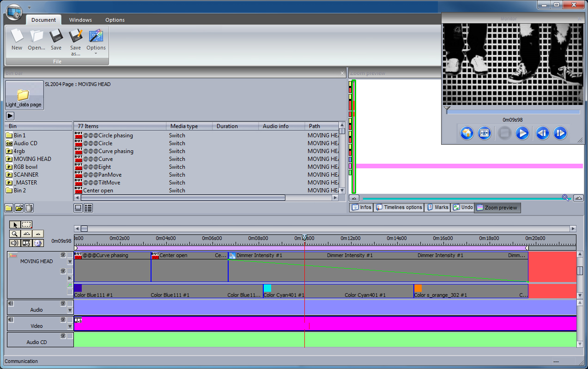Click the zoom preview teal slider
Screen dimensions: 588x369
(x=462, y=198)
